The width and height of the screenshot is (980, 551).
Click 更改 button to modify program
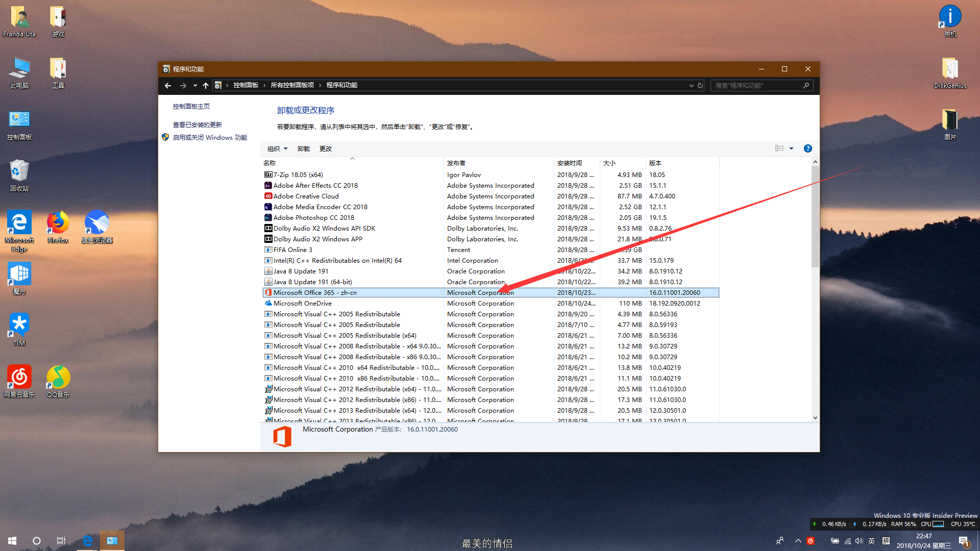(325, 148)
